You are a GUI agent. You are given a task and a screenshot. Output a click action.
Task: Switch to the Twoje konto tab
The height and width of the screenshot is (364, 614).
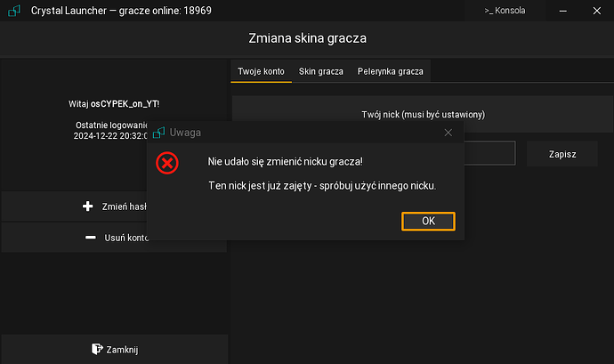pyautogui.click(x=261, y=70)
